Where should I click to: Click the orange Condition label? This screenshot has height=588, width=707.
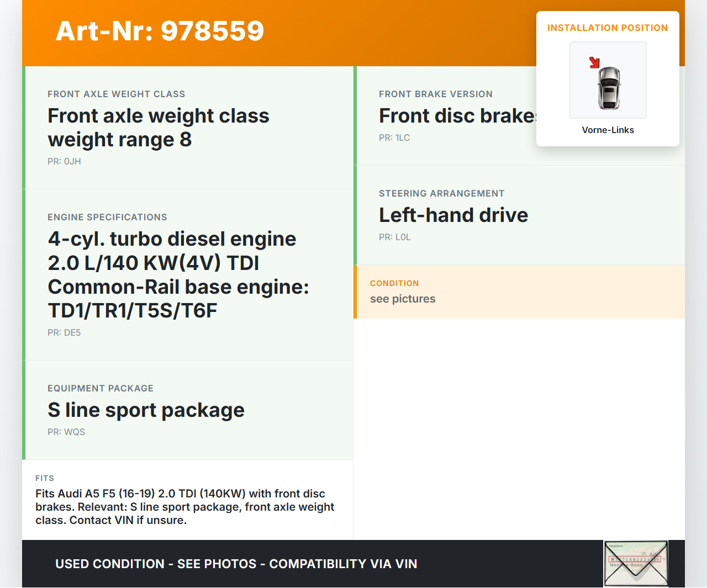(x=394, y=283)
